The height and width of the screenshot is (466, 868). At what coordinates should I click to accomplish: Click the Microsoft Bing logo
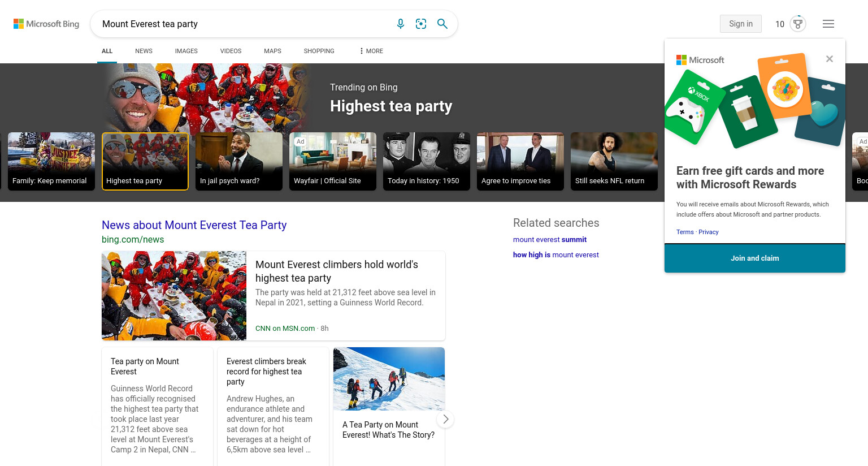(46, 24)
